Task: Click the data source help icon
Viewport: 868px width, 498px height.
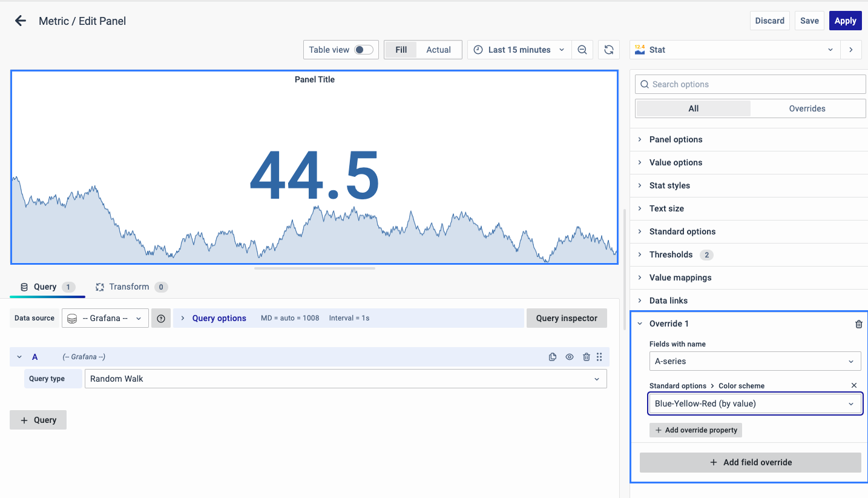Action: point(161,318)
